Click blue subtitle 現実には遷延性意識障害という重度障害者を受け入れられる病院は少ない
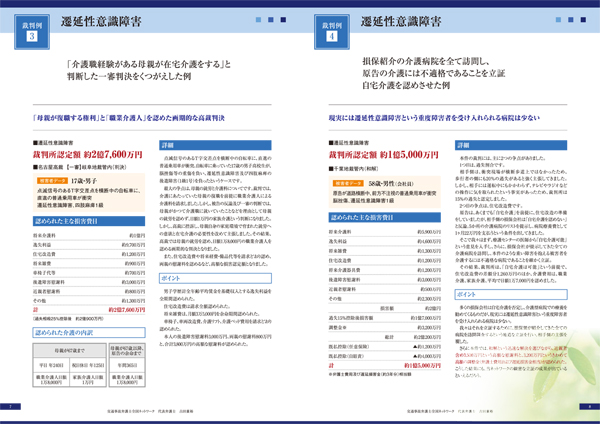This screenshot has height=424, width=600. tap(434, 118)
